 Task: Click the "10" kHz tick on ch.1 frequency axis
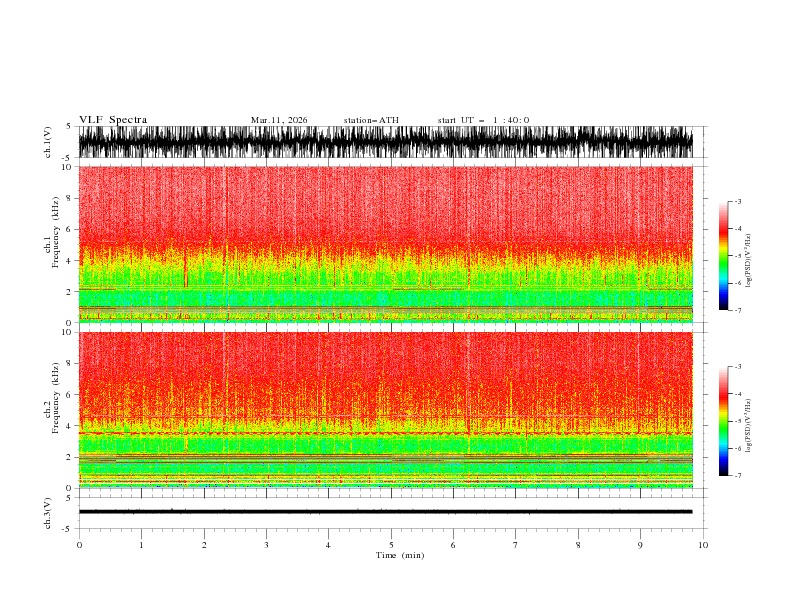(x=67, y=167)
